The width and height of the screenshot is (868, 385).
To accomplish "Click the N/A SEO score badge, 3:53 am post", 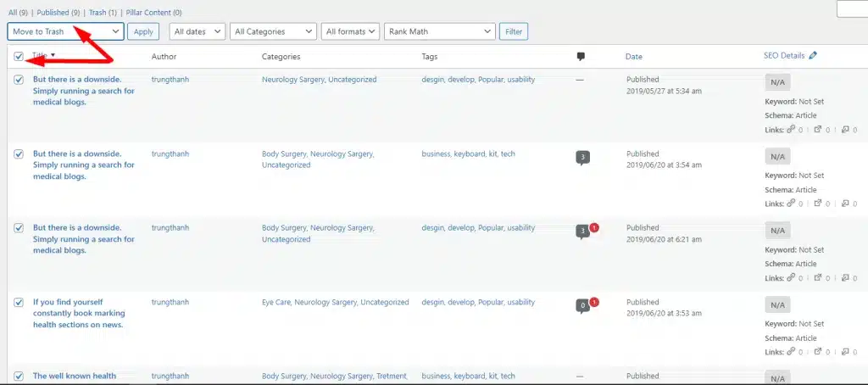I will pos(778,304).
